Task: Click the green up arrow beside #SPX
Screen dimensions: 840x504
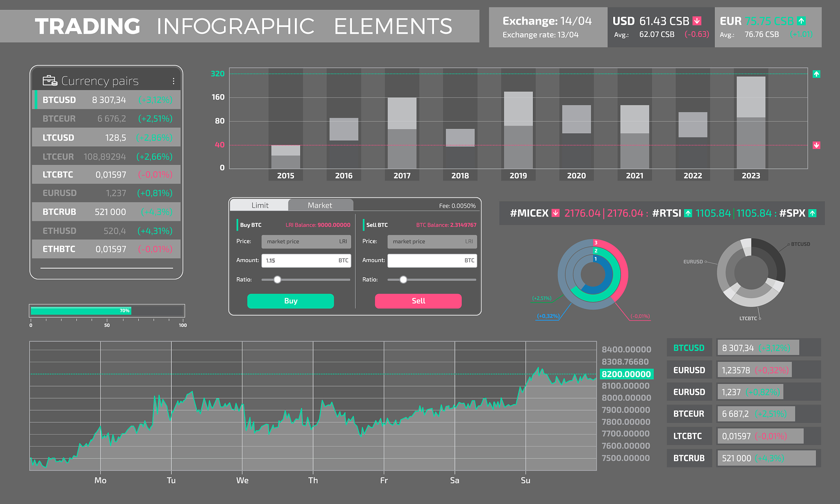Action: click(812, 213)
